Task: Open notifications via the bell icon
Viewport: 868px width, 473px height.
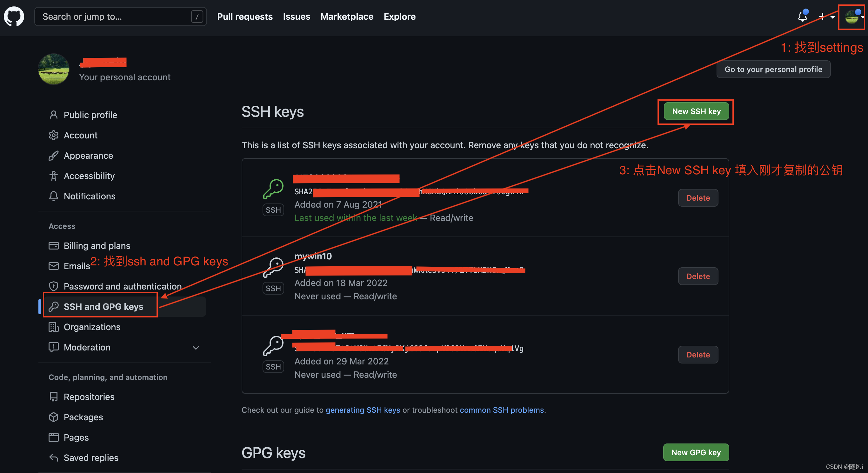Action: point(802,16)
